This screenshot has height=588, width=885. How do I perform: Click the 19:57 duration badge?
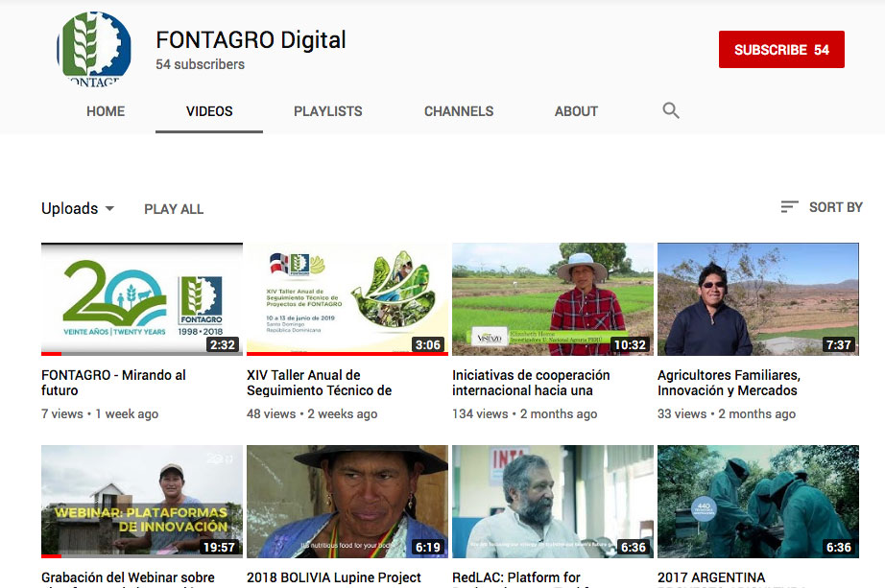point(219,548)
